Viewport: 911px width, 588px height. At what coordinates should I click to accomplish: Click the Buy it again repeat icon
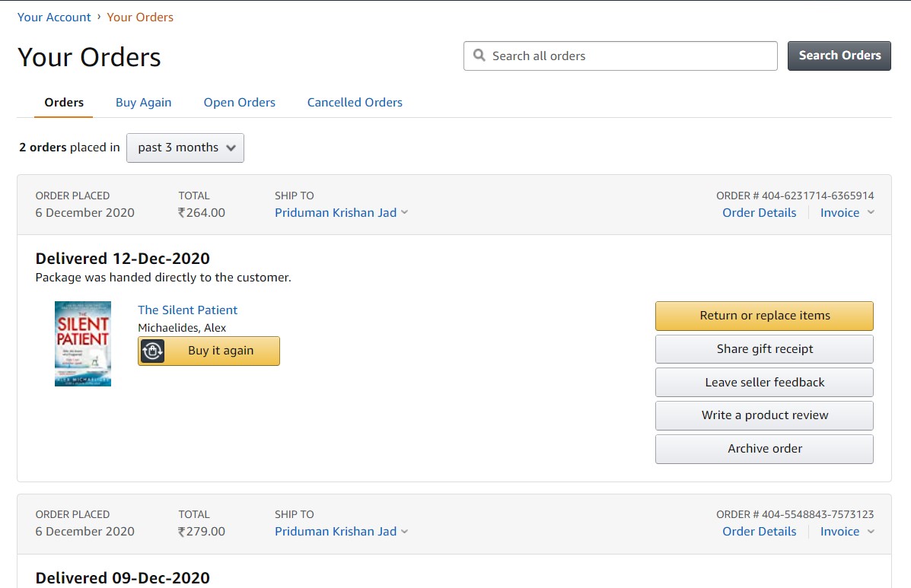153,351
